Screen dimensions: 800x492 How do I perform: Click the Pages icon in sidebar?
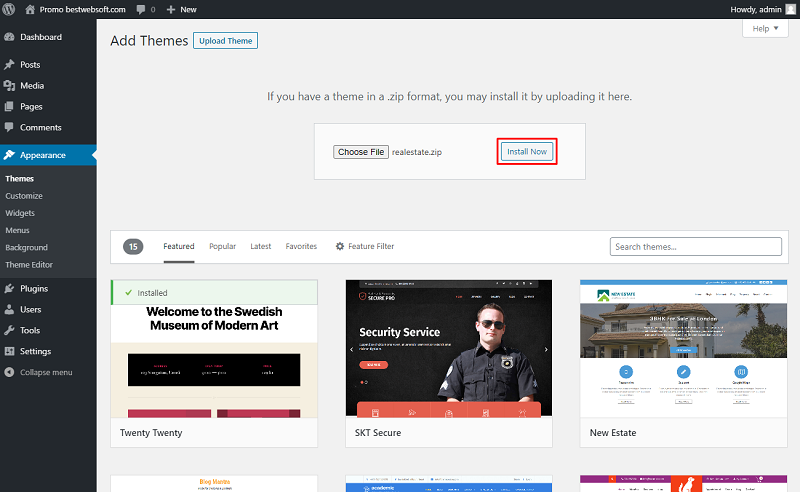pyautogui.click(x=9, y=106)
